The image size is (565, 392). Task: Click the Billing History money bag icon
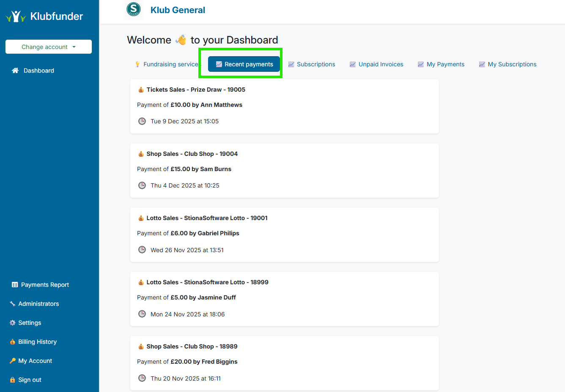click(13, 342)
